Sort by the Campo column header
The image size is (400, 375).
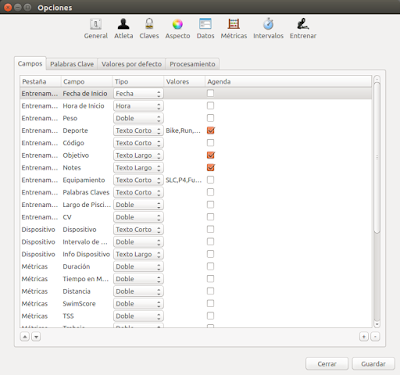(x=87, y=81)
